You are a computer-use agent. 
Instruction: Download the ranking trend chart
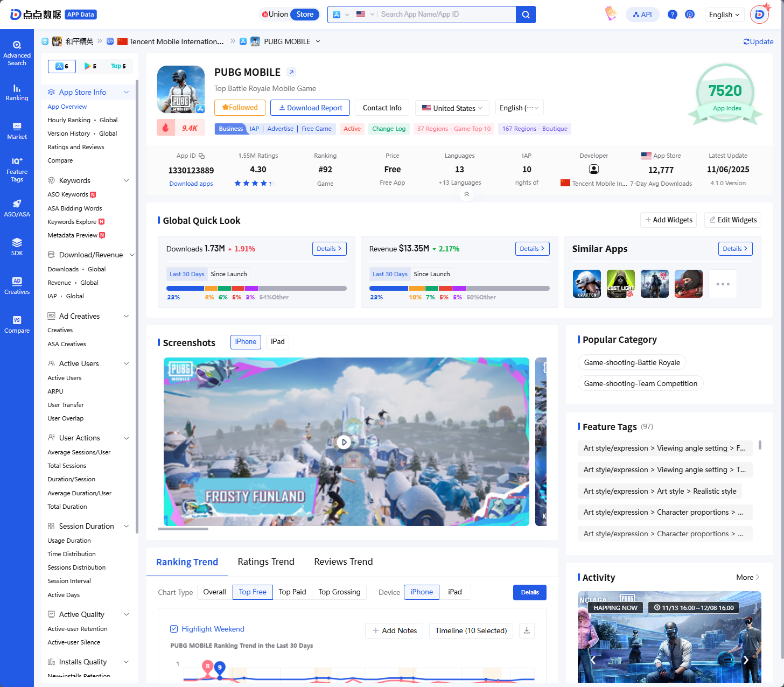click(527, 630)
